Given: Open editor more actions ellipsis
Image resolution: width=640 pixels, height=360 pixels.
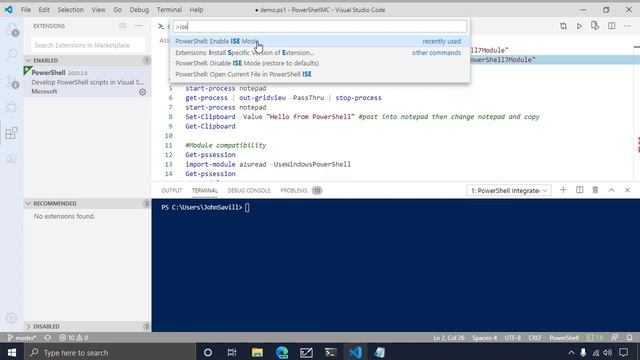Looking at the screenshot, I should coord(627,26).
